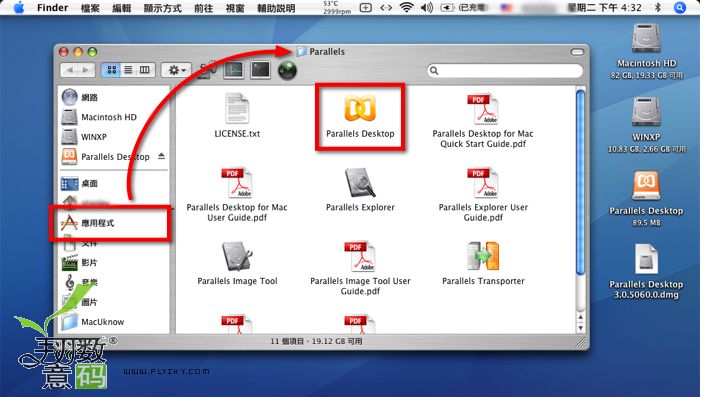Open the Window (視窗) menu
This screenshot has width=708, height=397.
235,8
